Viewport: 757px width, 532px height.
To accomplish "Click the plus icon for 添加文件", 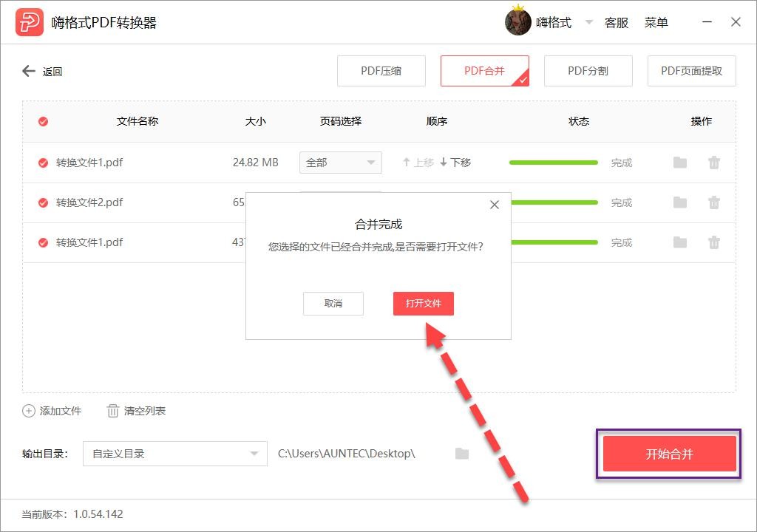I will tap(29, 411).
